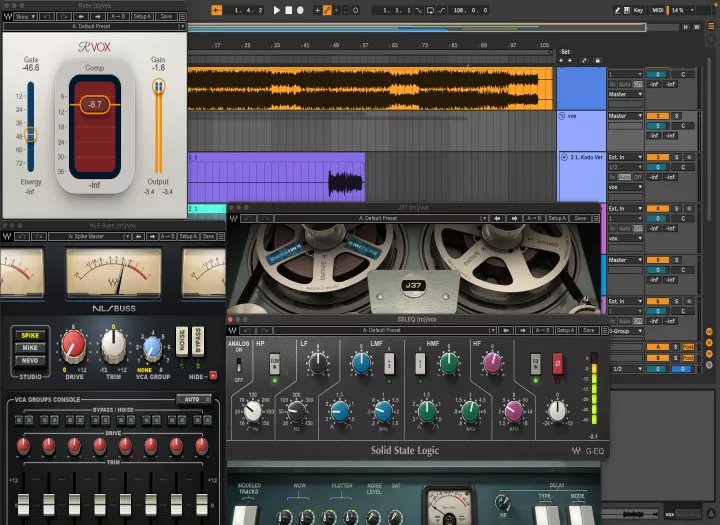Toggle the arrangement lock icon
The image size is (720, 525).
(x=597, y=61)
